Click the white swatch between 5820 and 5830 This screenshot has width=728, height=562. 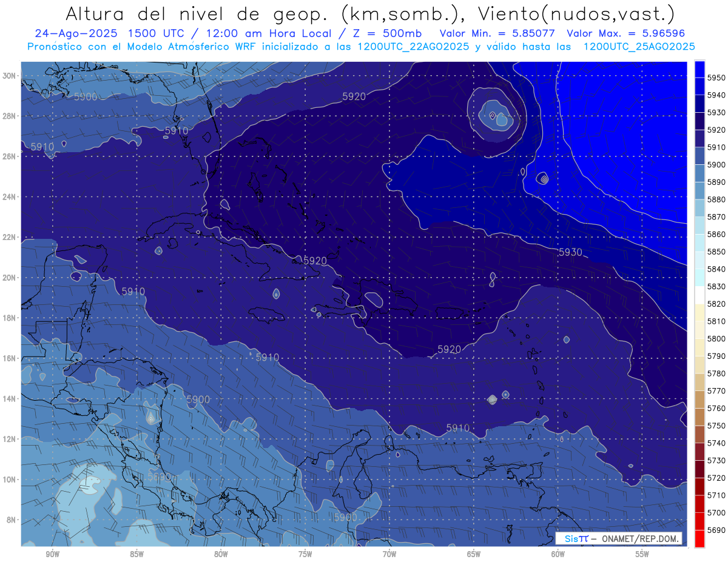pyautogui.click(x=699, y=295)
